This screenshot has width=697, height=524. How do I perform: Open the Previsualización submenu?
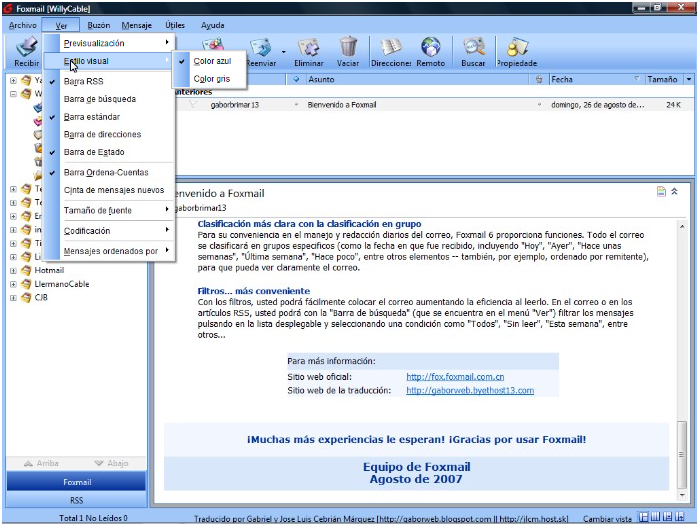pyautogui.click(x=108, y=43)
